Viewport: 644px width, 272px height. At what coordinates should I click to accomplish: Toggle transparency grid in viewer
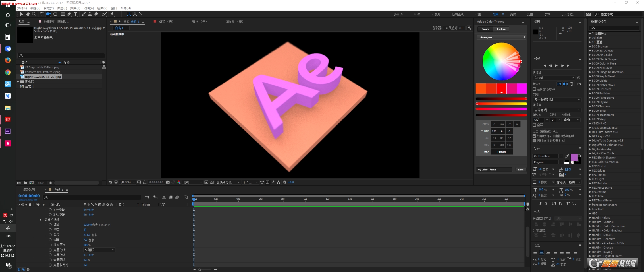pyautogui.click(x=212, y=182)
